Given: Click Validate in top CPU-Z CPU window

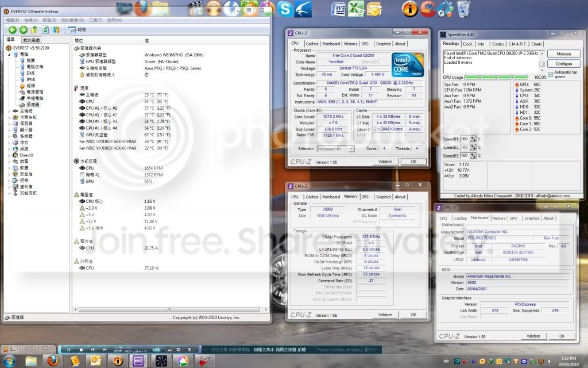Looking at the screenshot, I should click(385, 162).
